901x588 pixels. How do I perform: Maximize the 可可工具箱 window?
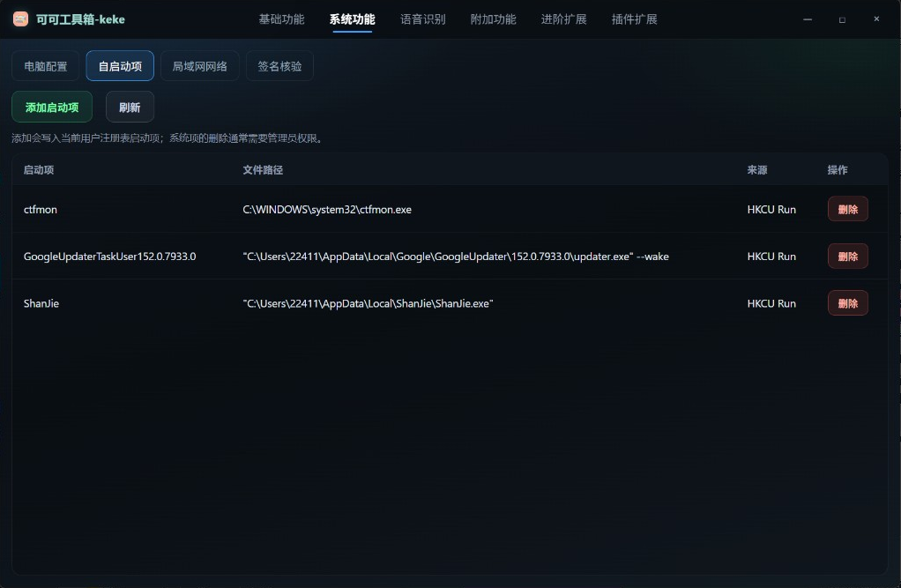pos(842,19)
